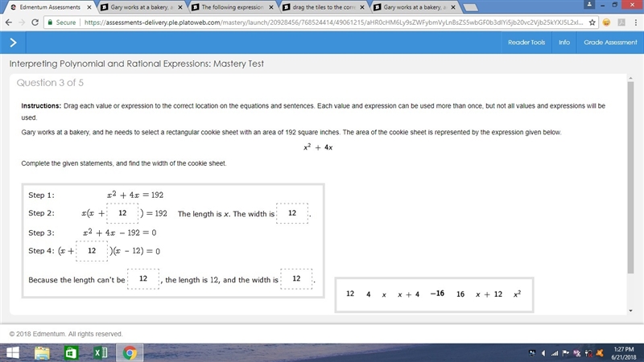Click the volume icon in system tray
The height and width of the screenshot is (362, 644).
point(543,353)
